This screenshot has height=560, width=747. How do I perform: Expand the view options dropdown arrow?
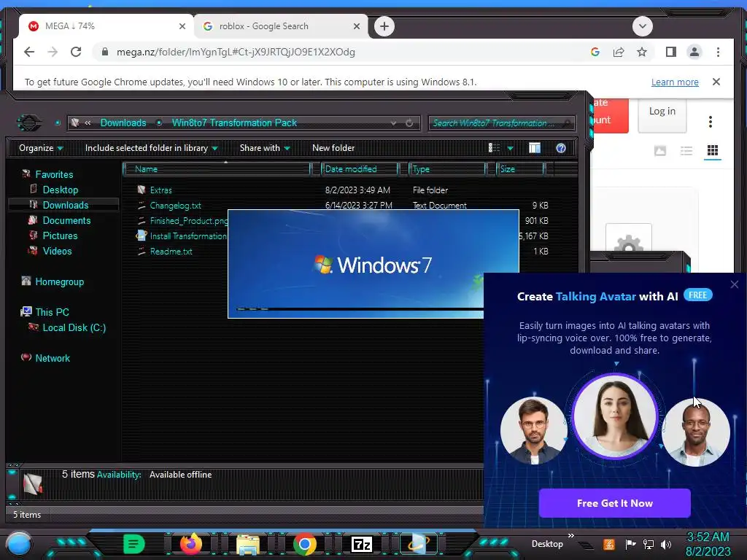click(x=510, y=149)
